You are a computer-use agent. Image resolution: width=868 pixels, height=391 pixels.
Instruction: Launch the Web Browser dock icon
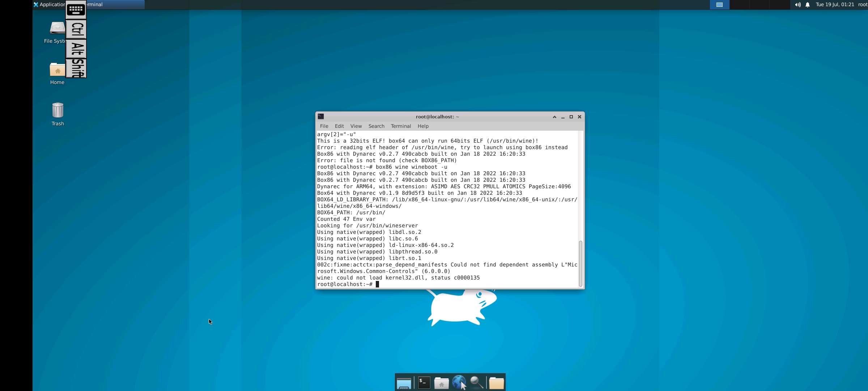[x=459, y=383]
